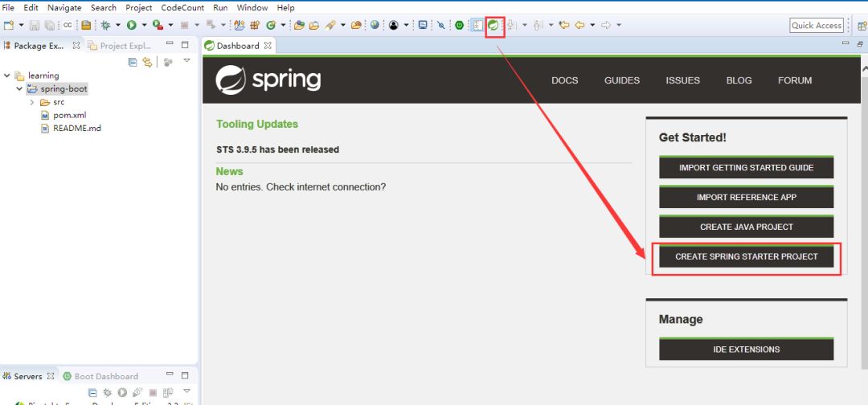Click the search flashlight toolbar icon
868x405 pixels.
click(x=330, y=26)
